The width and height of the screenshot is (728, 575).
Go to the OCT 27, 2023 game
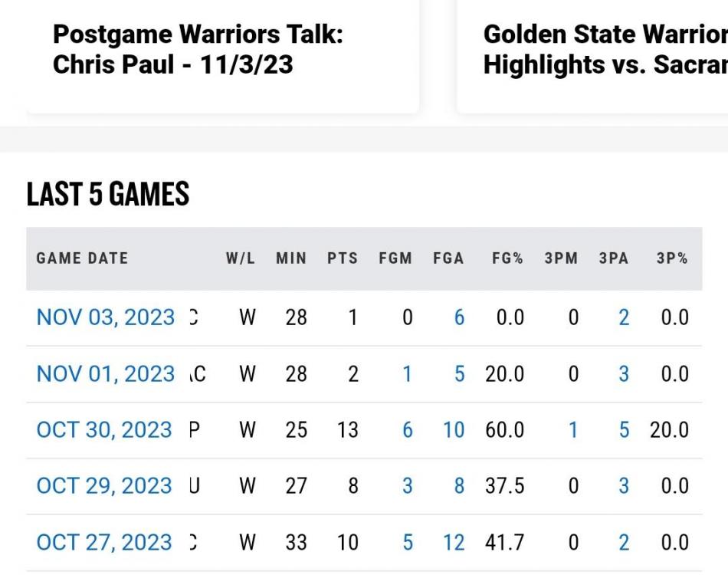(x=104, y=543)
